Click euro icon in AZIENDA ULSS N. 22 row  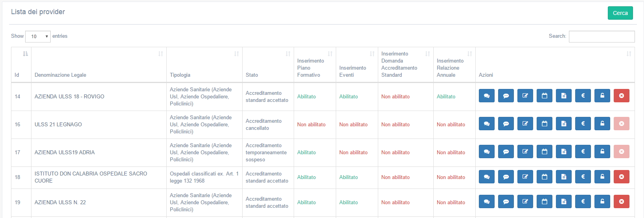point(583,201)
